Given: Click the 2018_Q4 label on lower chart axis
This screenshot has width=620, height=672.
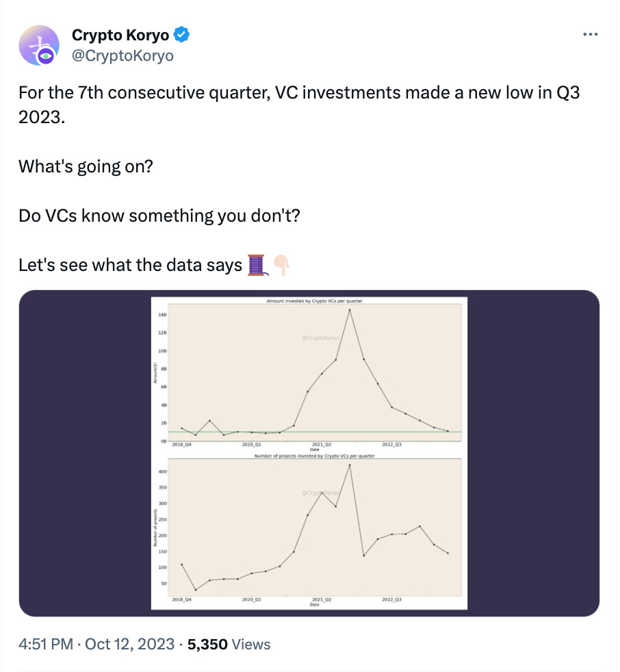Looking at the screenshot, I should (181, 599).
